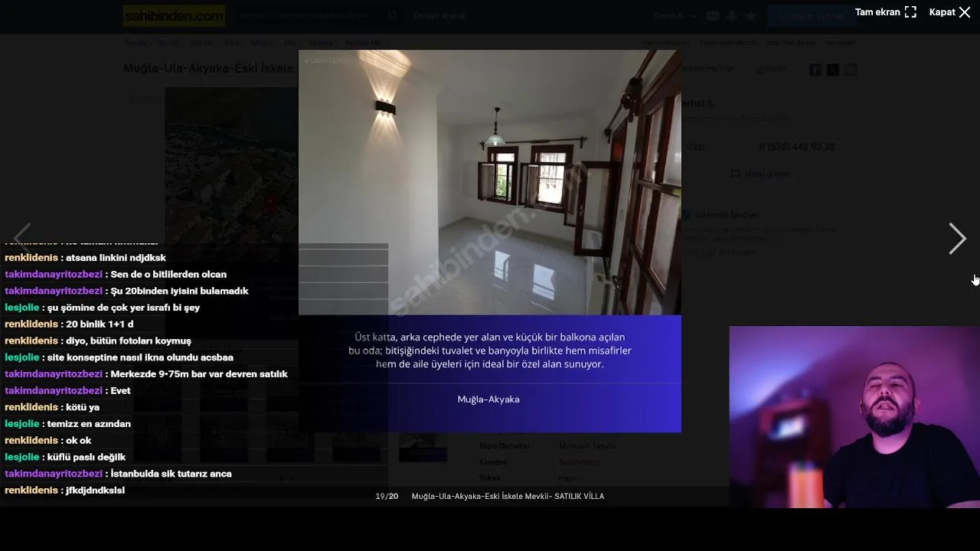The height and width of the screenshot is (551, 980).
Task: Click the dimmed 'Detaylı Arama' link
Action: [x=439, y=16]
